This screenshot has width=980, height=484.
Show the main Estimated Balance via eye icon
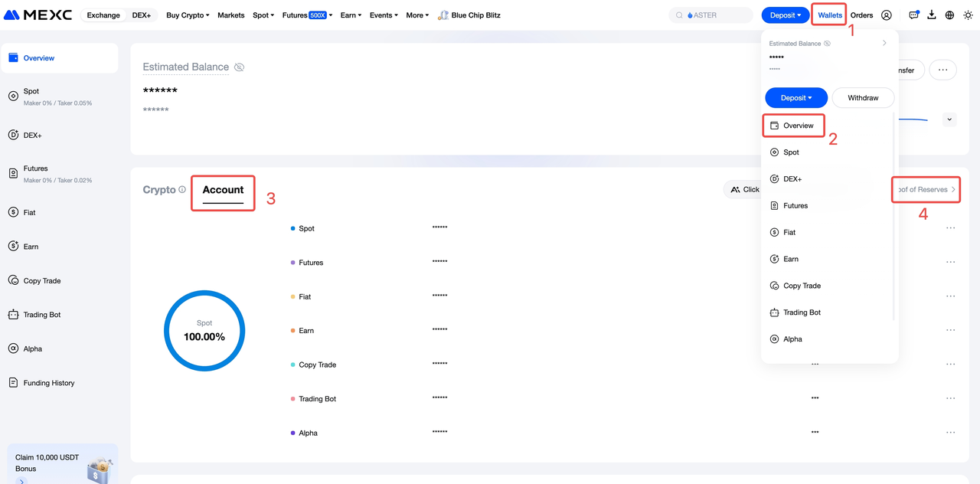tap(240, 67)
